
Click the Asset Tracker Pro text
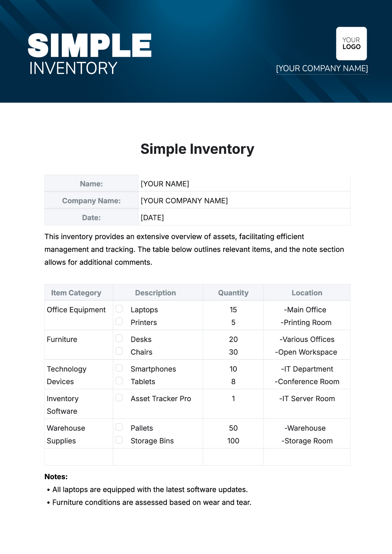point(161,399)
